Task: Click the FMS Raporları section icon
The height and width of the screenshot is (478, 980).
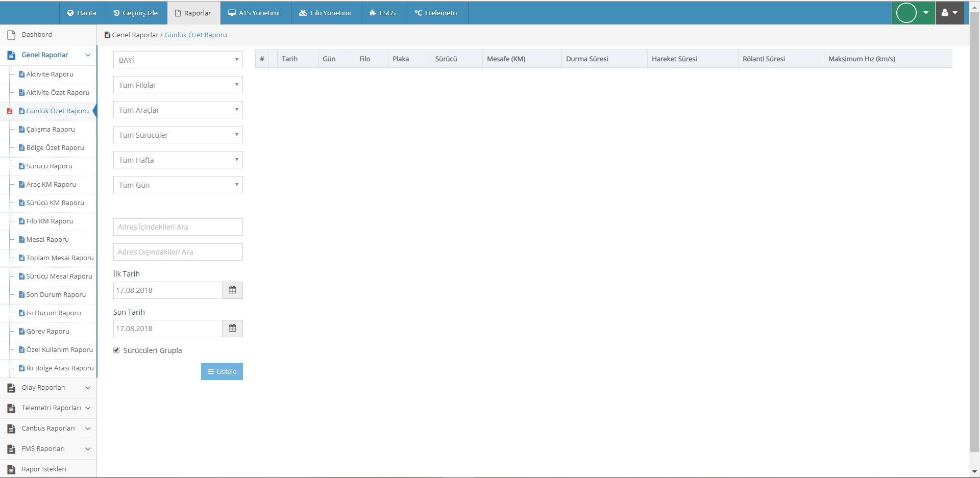Action: coord(11,449)
